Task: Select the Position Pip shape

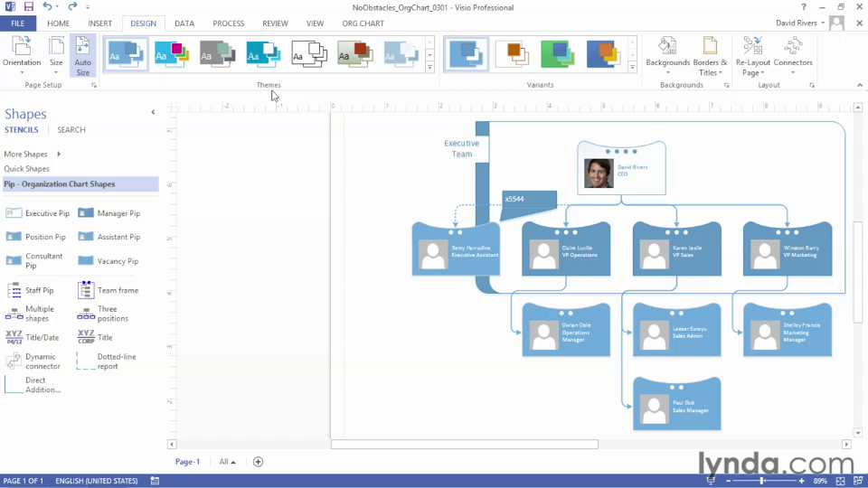Action: (36, 237)
